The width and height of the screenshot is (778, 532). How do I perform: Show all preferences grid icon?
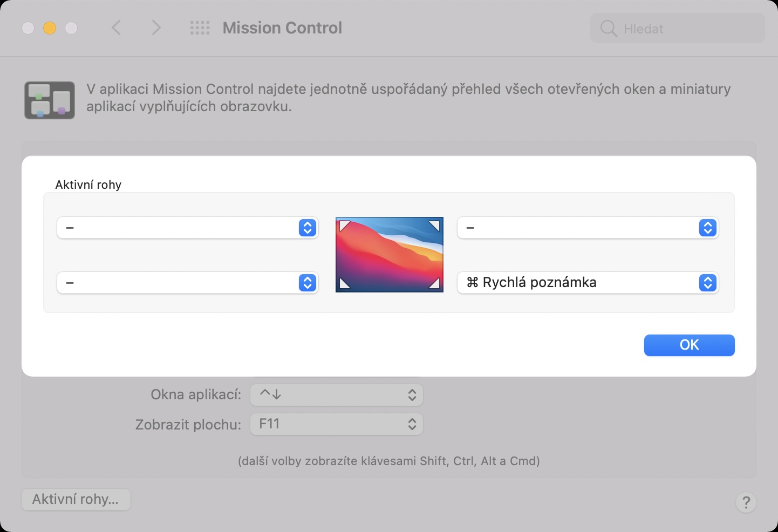[200, 28]
